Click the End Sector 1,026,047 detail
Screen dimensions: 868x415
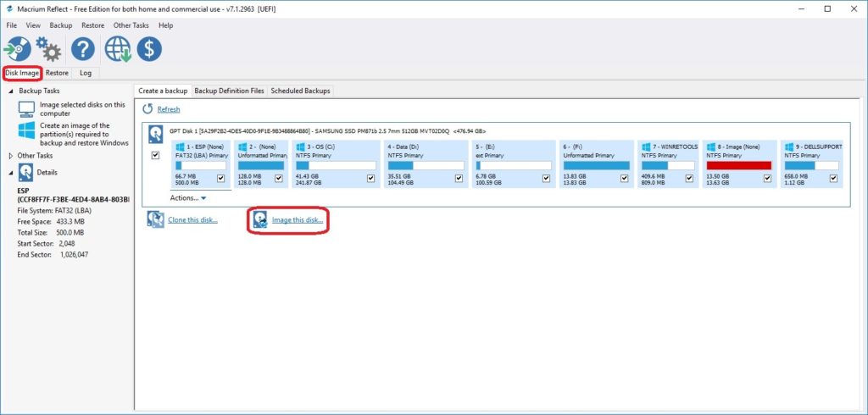(x=53, y=255)
